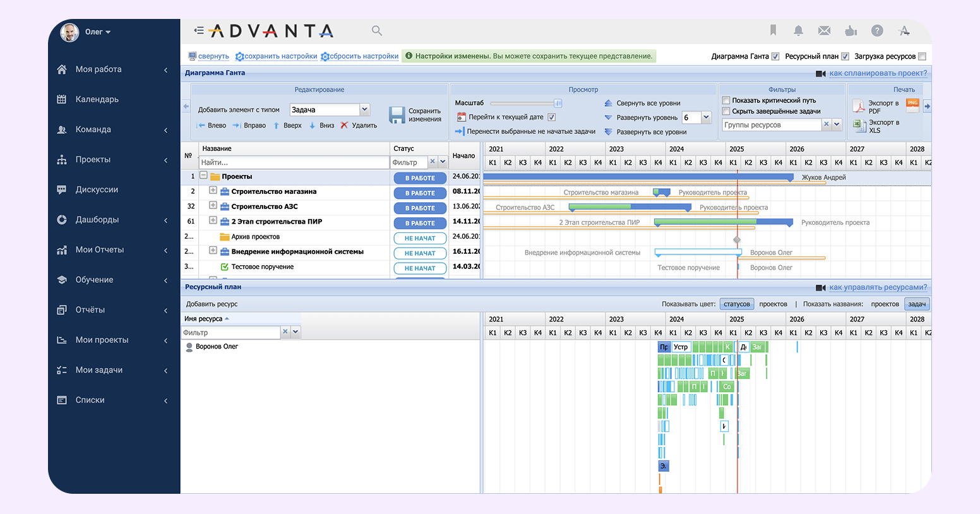Click Добавить ресурс in resource plan

point(212,304)
